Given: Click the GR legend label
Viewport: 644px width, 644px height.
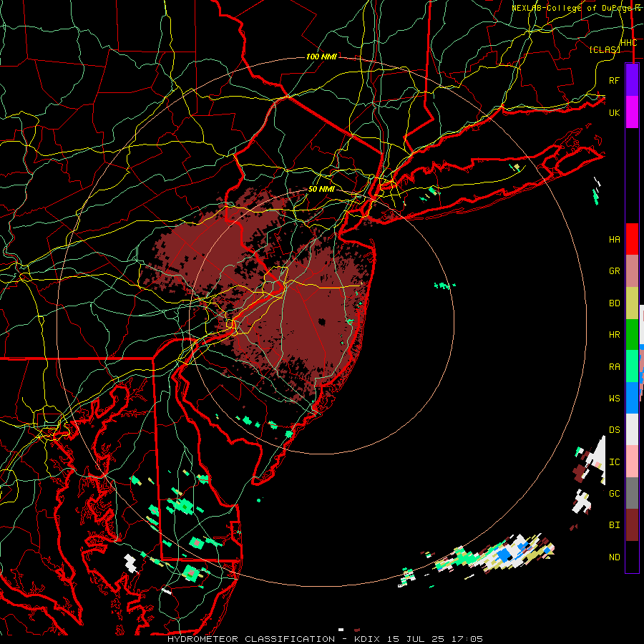Looking at the screenshot, I should pos(614,271).
